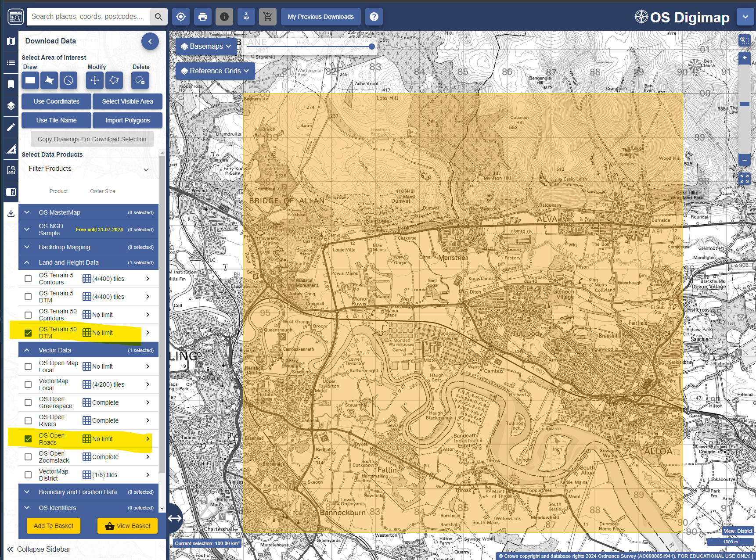Screen dimensions: 756x560
Task: Select the move area tool
Action: (x=95, y=80)
